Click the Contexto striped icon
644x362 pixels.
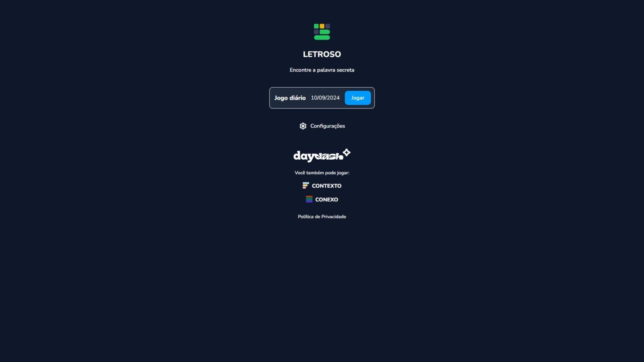point(306,186)
